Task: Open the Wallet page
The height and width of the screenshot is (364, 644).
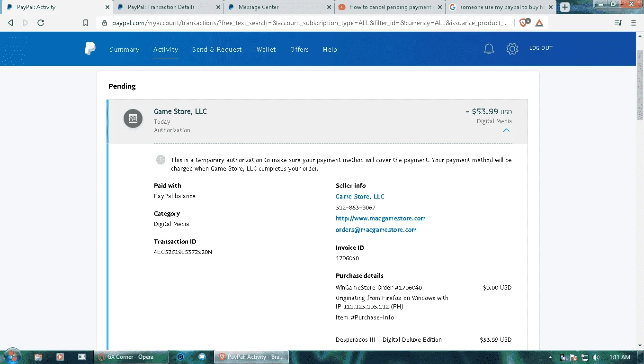Action: tap(266, 49)
